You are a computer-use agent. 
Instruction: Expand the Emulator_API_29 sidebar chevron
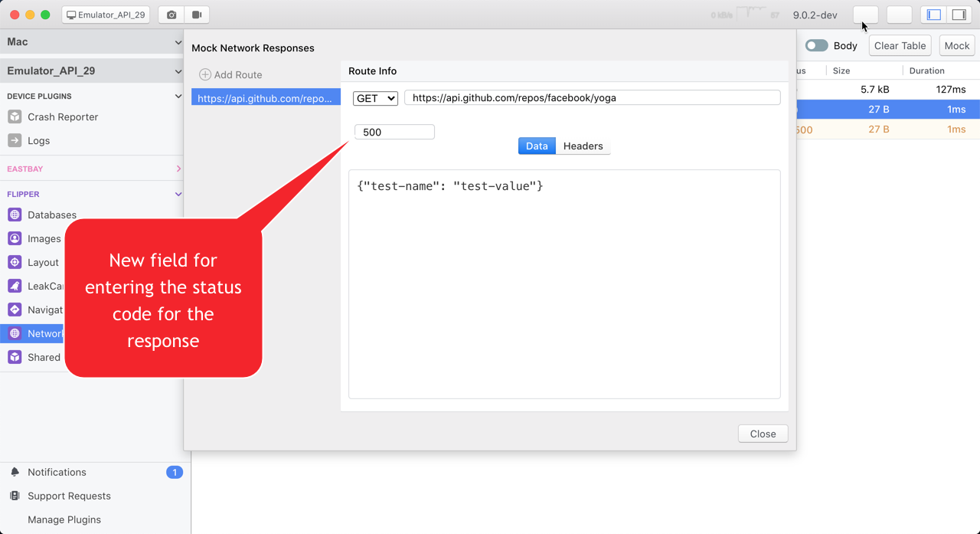(178, 71)
